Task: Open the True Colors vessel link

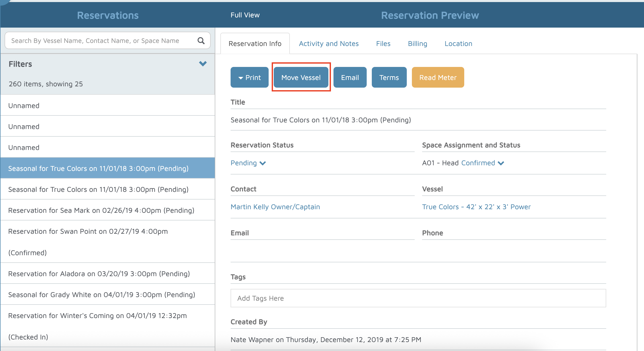Action: (x=476, y=207)
